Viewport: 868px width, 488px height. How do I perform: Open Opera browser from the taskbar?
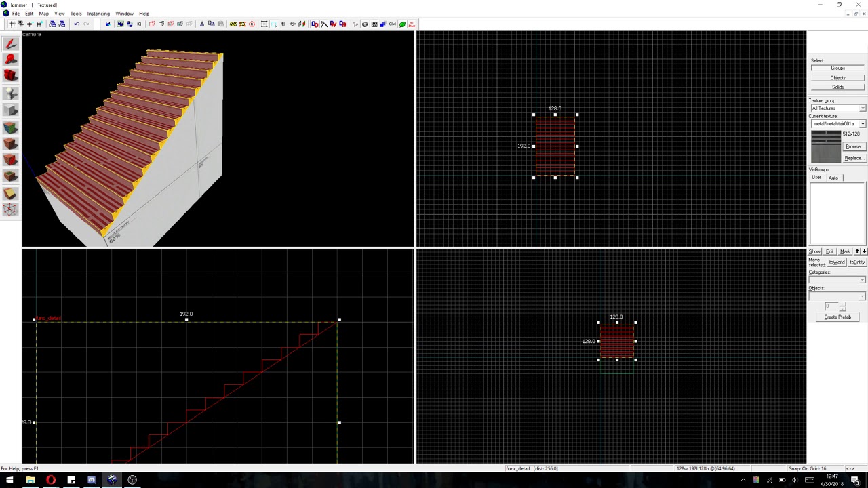coord(51,480)
